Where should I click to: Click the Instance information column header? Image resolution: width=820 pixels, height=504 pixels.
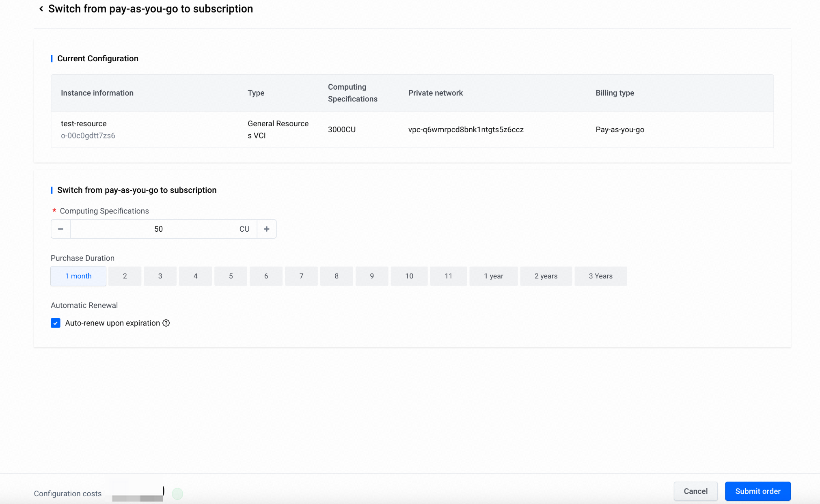tap(97, 93)
